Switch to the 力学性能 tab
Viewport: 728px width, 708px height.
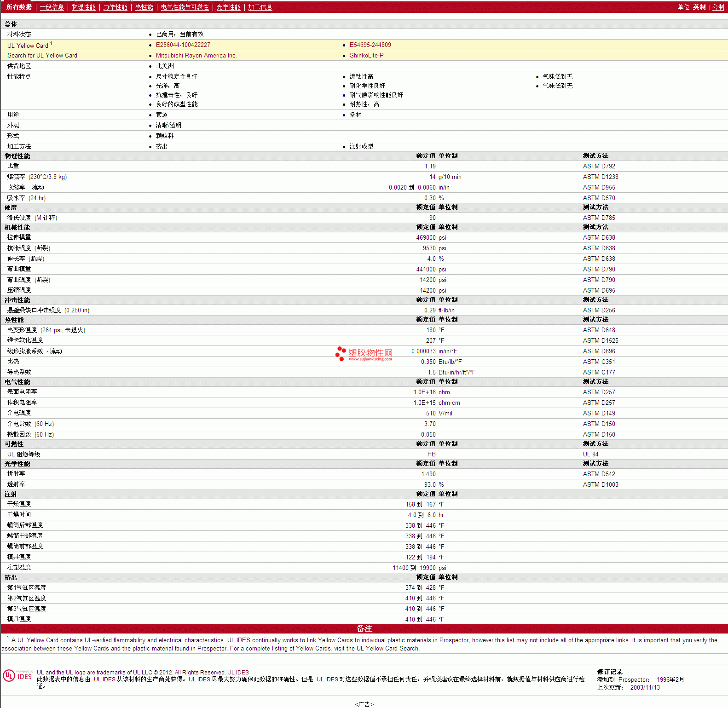point(115,7)
